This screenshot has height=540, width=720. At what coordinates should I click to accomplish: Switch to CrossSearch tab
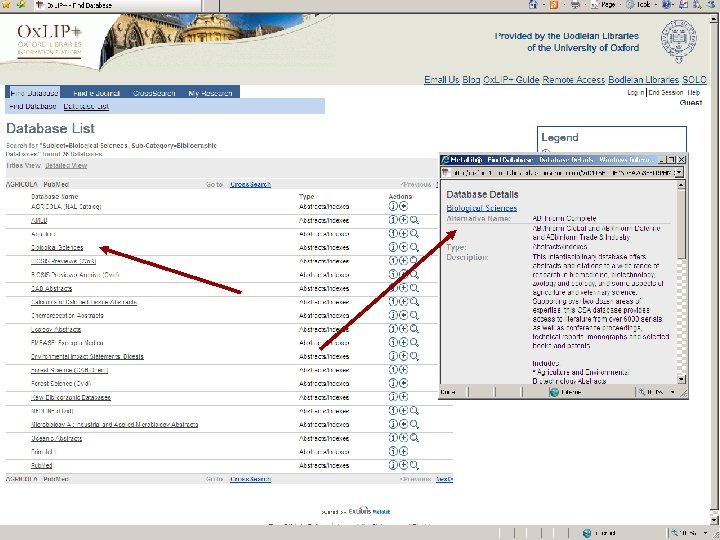(x=154, y=93)
